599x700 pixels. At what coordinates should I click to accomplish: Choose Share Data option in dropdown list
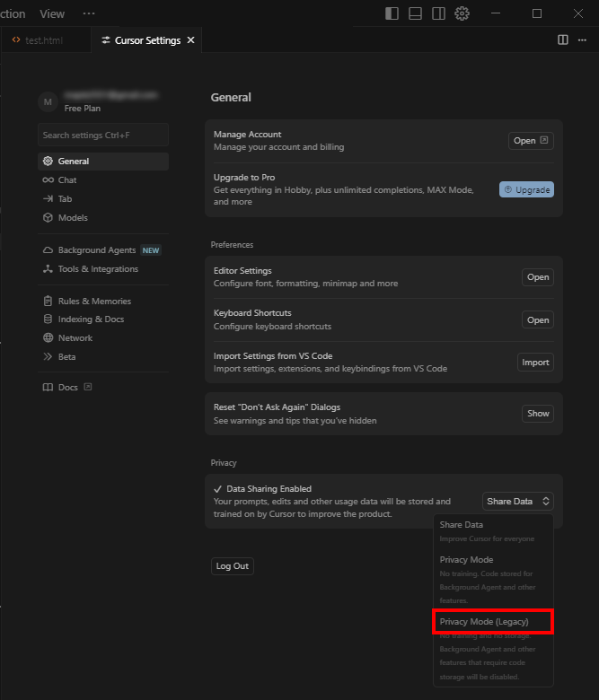(493, 531)
